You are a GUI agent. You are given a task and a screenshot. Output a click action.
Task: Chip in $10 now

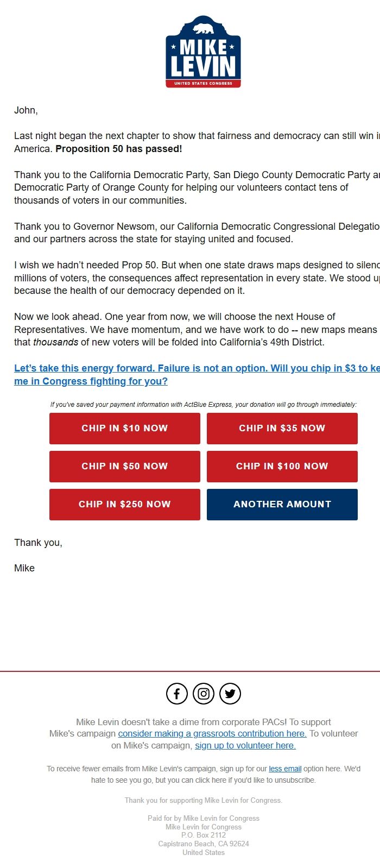[x=124, y=428]
